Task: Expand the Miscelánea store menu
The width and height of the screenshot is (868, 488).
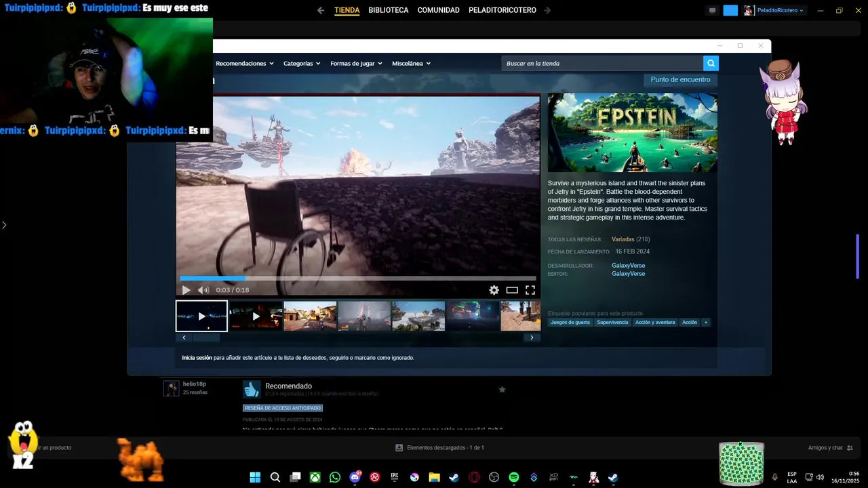Action: click(411, 64)
